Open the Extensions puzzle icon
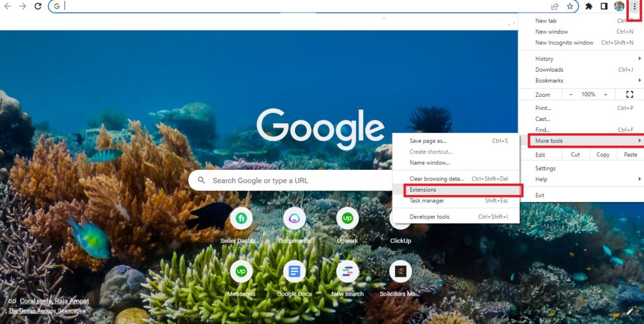644x324 pixels. pos(589,6)
